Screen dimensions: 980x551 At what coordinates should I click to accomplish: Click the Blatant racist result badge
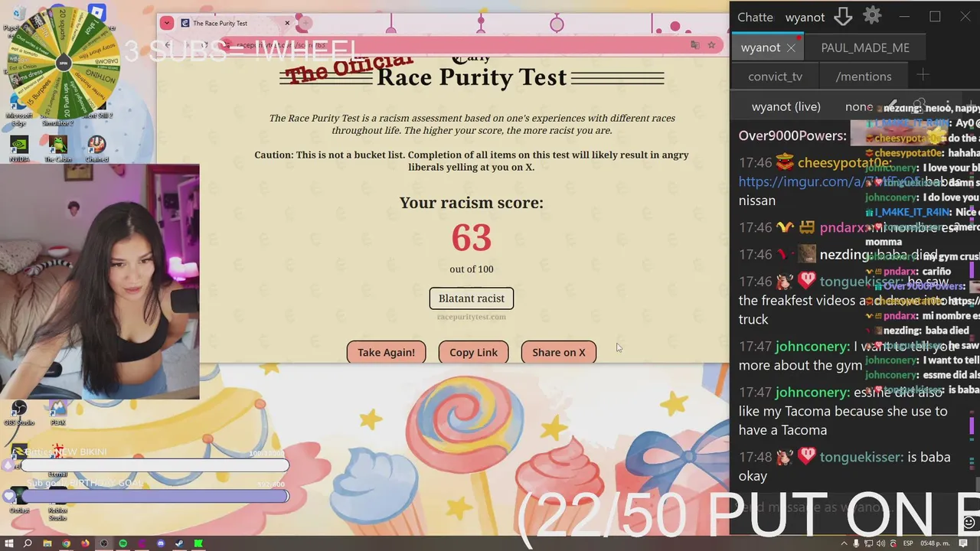tap(472, 298)
